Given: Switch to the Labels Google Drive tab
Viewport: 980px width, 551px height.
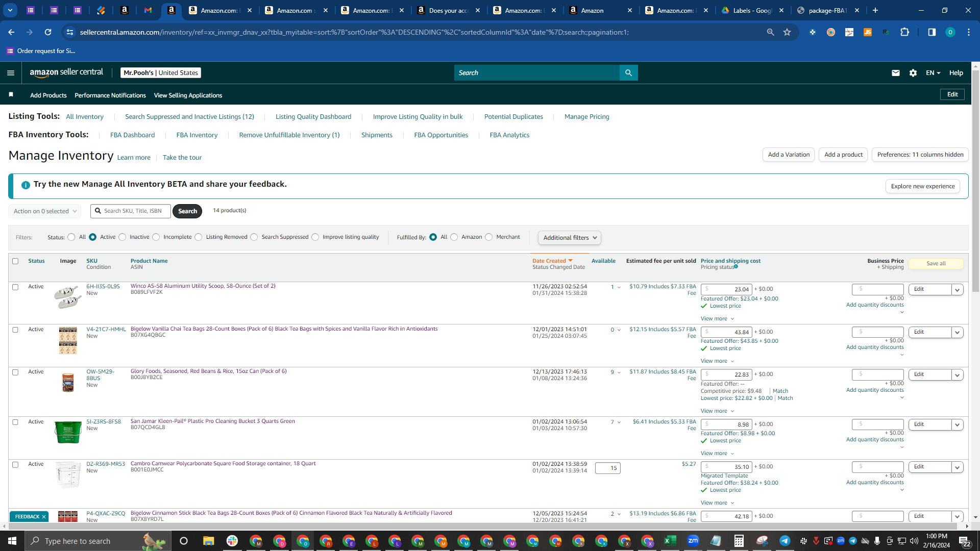Looking at the screenshot, I should coord(753,10).
